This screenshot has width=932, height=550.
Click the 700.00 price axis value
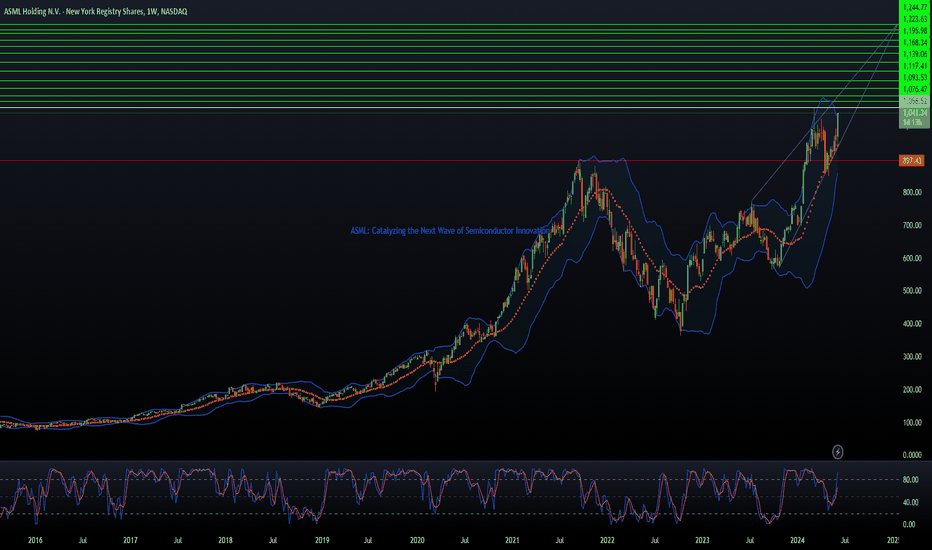912,225
